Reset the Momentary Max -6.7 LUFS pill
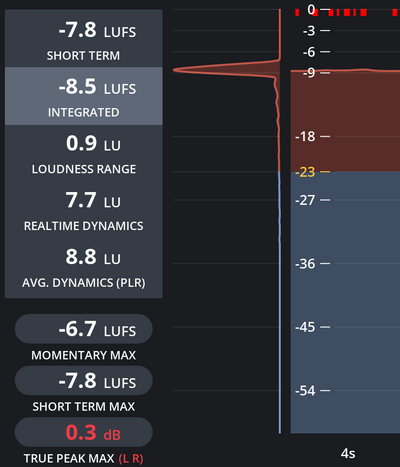The image size is (400, 467). point(84,329)
